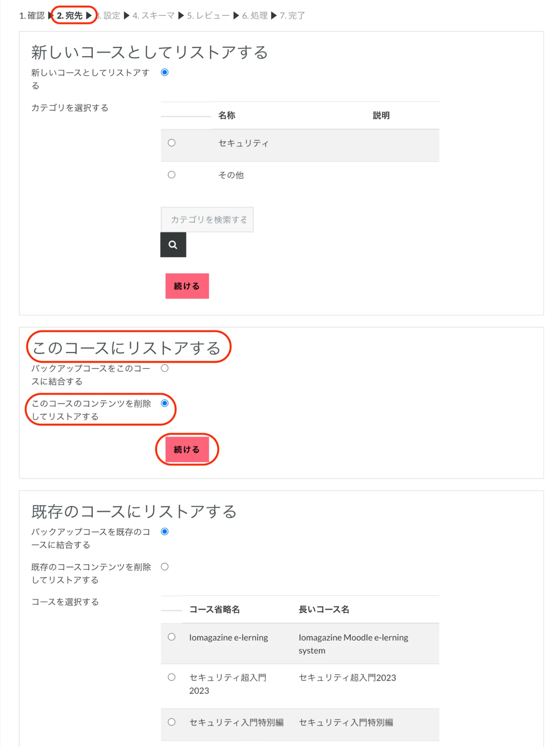Select merge backup into this course radio
This screenshot has height=747, width=560.
tap(164, 368)
